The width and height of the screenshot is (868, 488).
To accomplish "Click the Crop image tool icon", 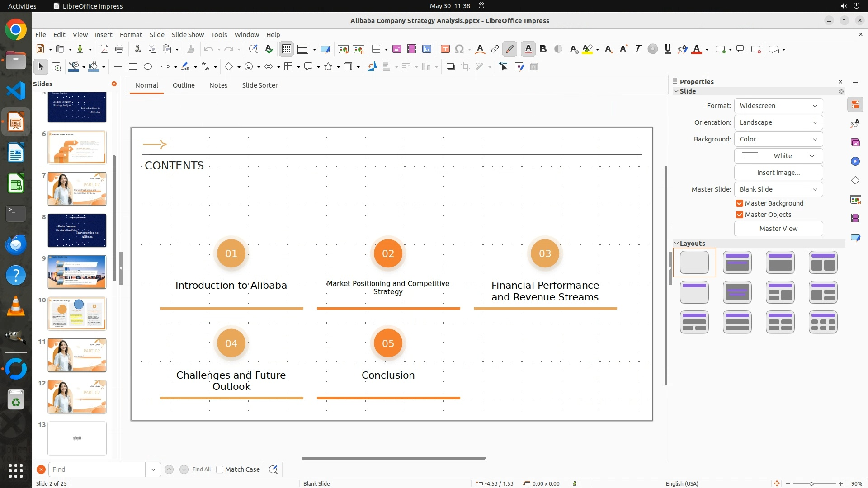I will [466, 67].
